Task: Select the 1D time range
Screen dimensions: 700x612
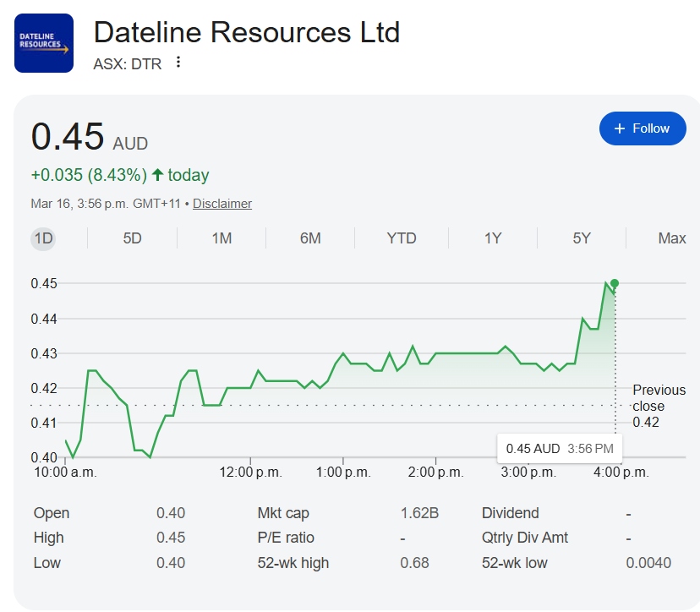Action: point(43,238)
